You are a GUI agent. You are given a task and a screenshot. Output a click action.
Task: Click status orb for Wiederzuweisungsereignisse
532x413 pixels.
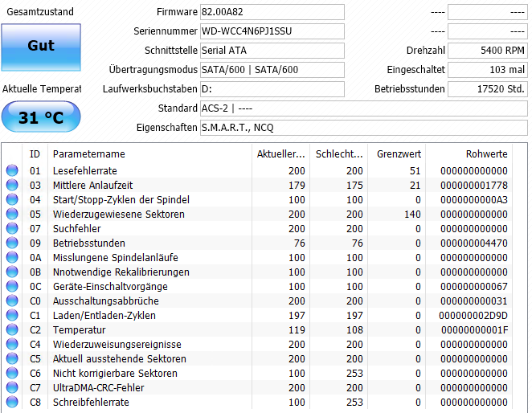point(12,344)
